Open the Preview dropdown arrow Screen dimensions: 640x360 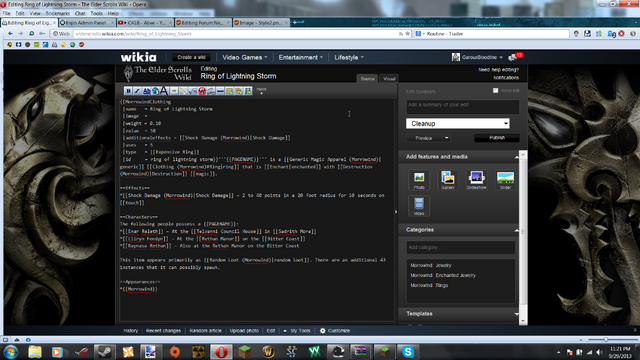click(447, 138)
